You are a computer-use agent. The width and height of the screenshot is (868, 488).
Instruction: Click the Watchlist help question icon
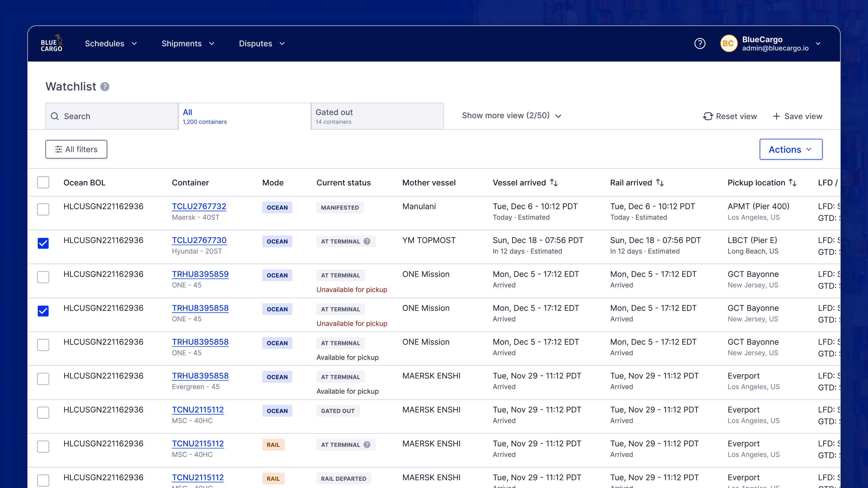[x=105, y=87]
